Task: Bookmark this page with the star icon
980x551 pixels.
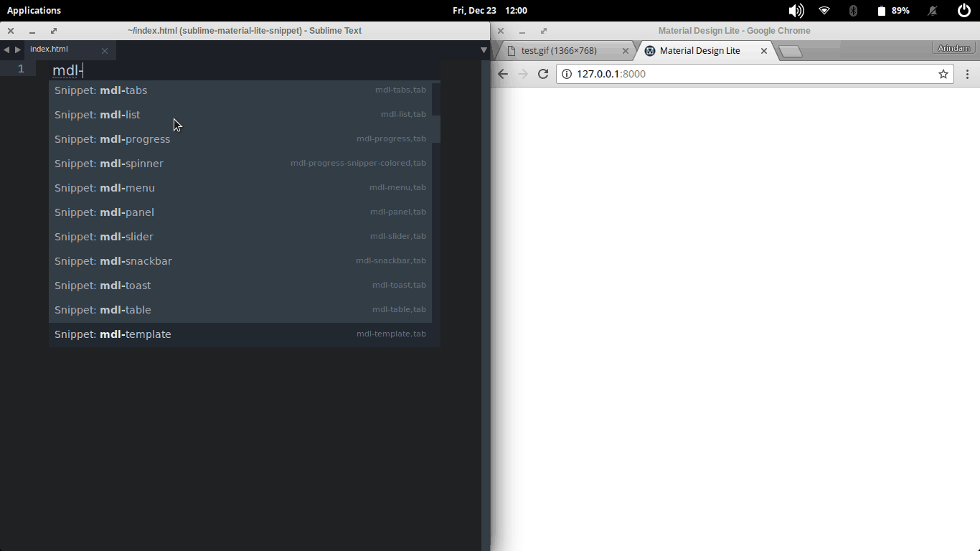Action: pyautogui.click(x=943, y=74)
